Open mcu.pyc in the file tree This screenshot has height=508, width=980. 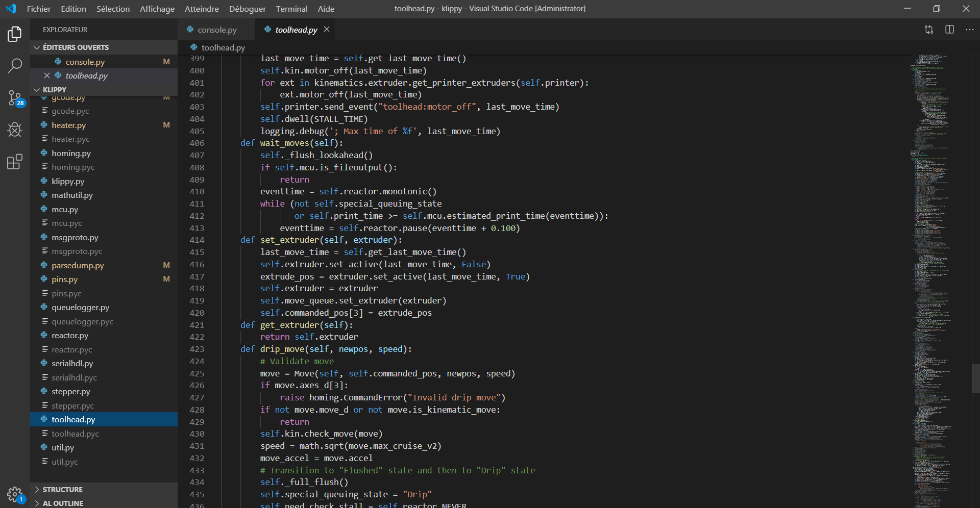[x=104, y=223]
